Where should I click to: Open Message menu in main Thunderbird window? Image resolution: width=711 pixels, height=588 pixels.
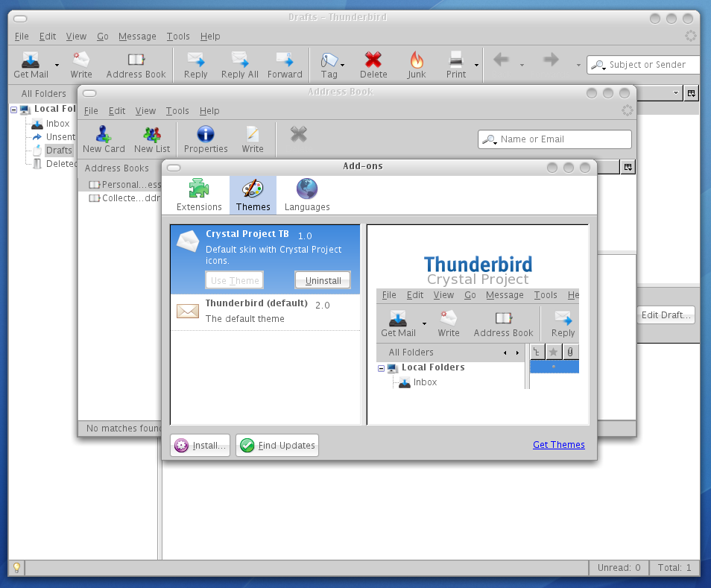point(137,37)
